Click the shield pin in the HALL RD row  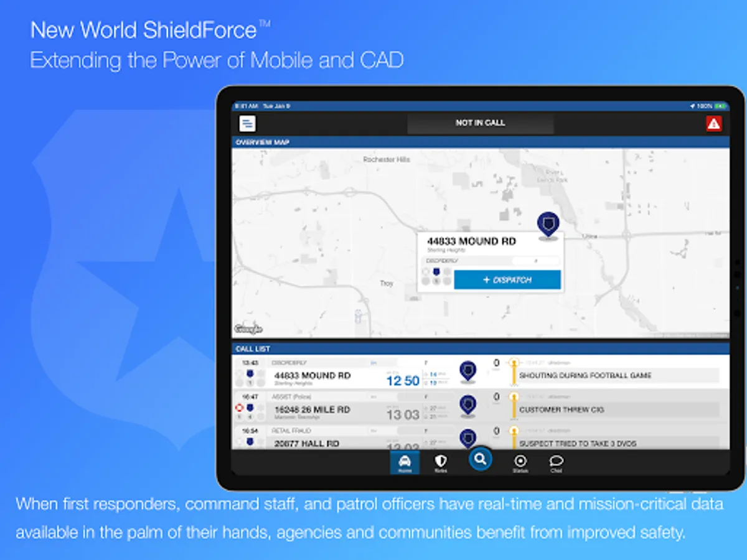tap(467, 437)
